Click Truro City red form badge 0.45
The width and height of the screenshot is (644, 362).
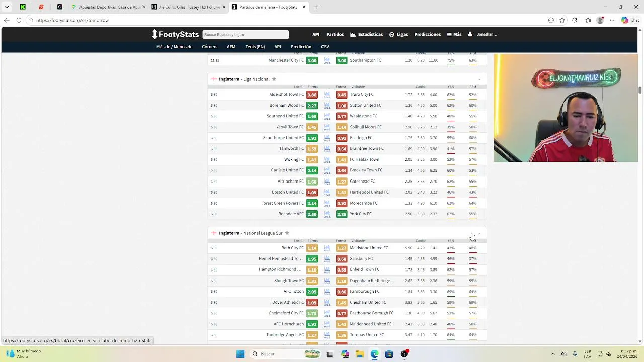(x=342, y=95)
